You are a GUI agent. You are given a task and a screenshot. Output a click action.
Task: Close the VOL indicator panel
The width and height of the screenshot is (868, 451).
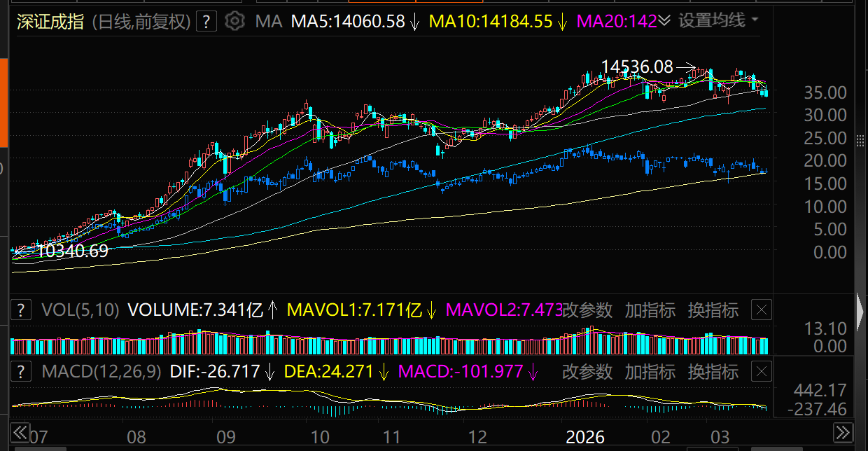point(764,310)
